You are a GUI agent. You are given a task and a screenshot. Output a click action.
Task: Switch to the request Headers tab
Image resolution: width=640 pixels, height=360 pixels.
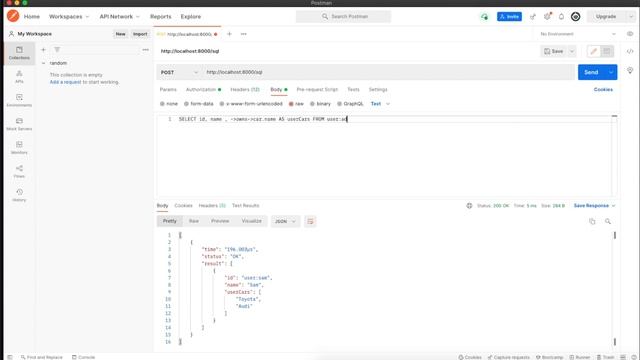click(x=245, y=89)
